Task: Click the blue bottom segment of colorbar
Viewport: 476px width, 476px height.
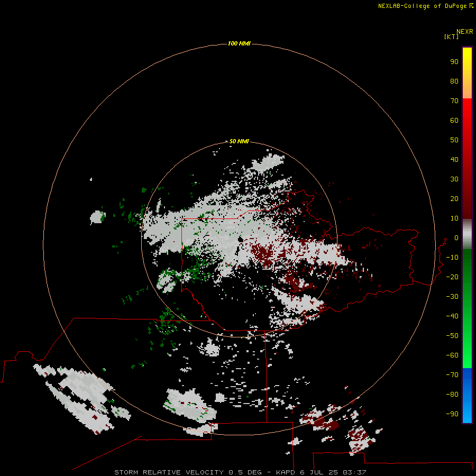Action: point(467,396)
